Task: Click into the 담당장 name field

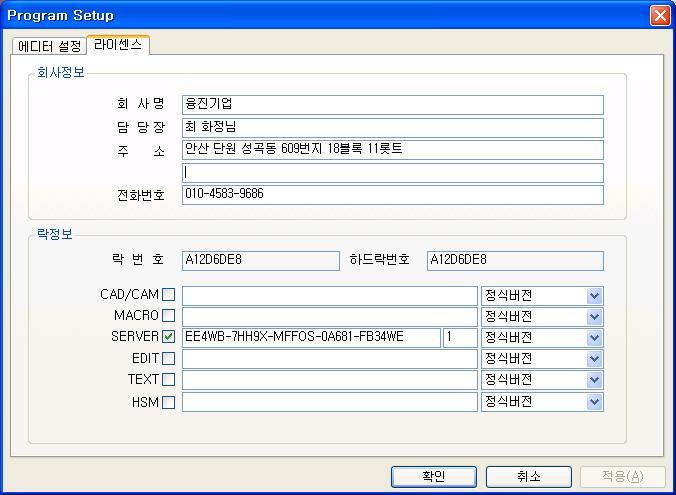Action: tap(393, 128)
